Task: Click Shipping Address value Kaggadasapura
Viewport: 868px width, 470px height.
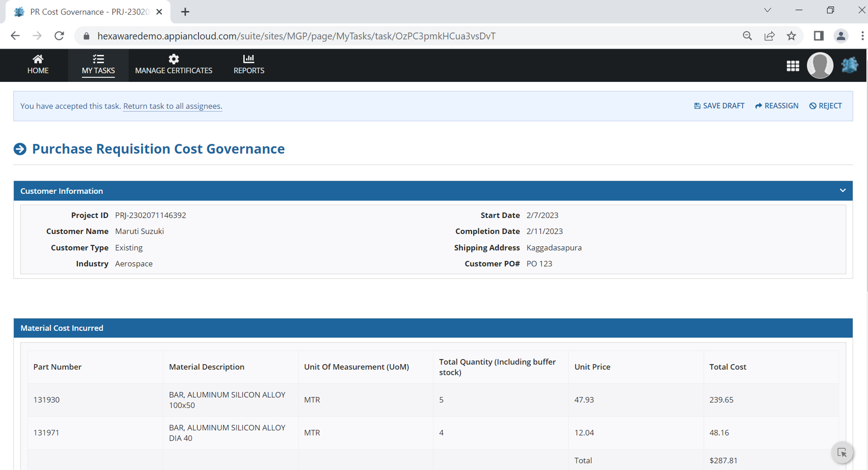Action: [x=554, y=248]
